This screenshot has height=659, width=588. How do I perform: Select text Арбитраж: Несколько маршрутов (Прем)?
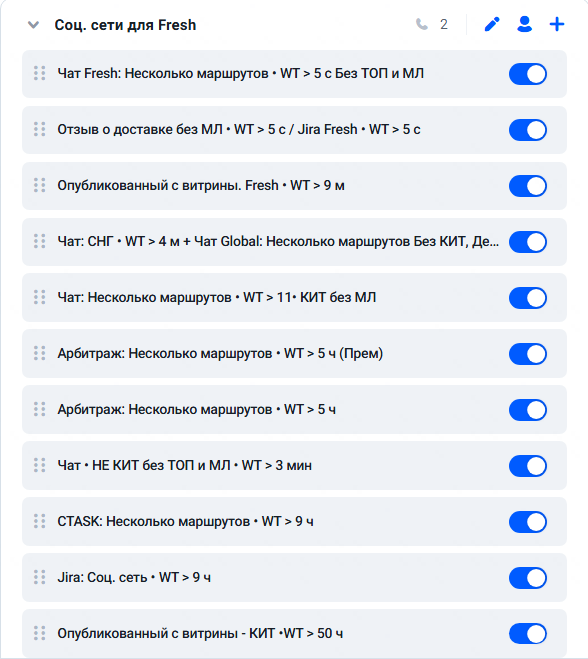click(x=220, y=353)
